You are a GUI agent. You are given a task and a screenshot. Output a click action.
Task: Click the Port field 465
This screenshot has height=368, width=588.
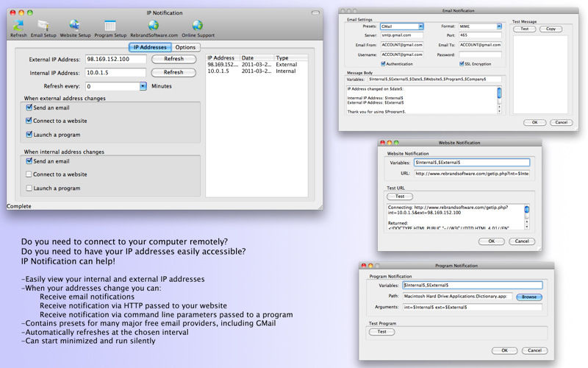point(481,35)
